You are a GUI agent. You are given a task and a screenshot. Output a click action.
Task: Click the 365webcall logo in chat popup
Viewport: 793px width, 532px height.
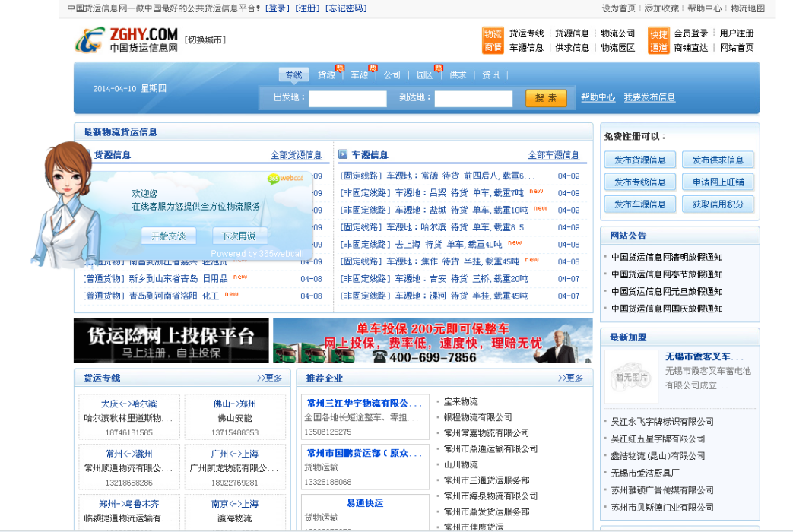coord(286,178)
